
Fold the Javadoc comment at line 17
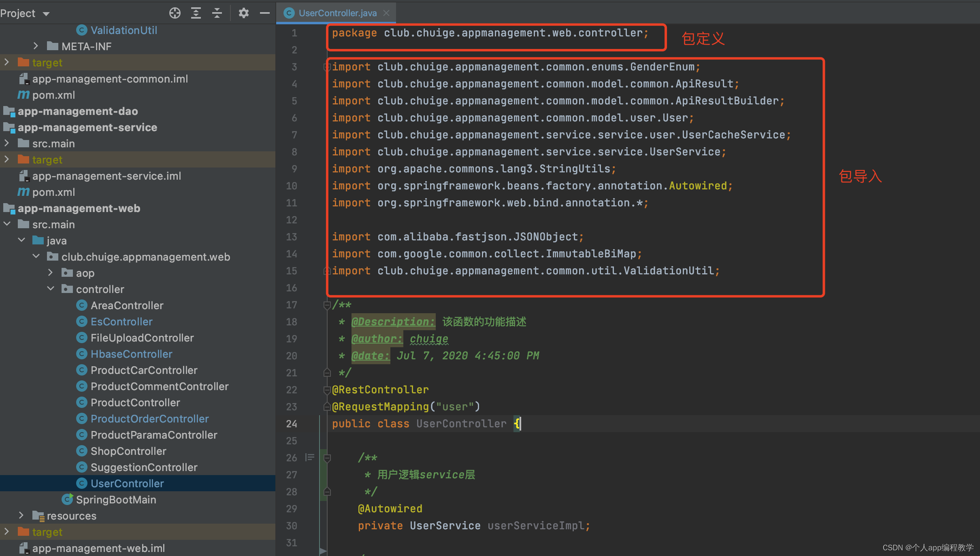pyautogui.click(x=327, y=305)
